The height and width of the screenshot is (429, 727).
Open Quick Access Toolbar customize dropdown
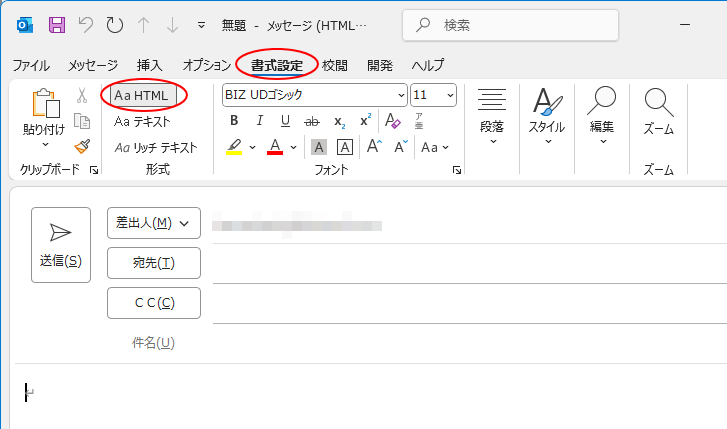click(201, 25)
